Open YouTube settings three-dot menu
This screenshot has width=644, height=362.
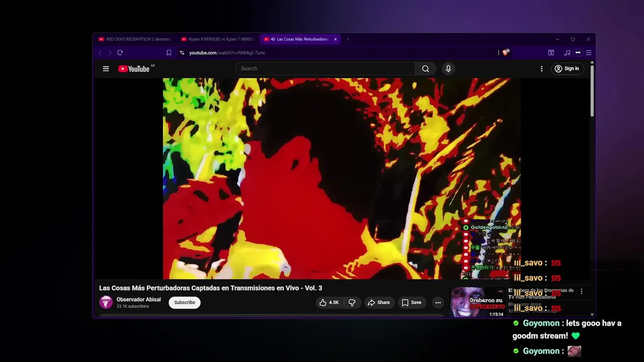[x=541, y=69]
